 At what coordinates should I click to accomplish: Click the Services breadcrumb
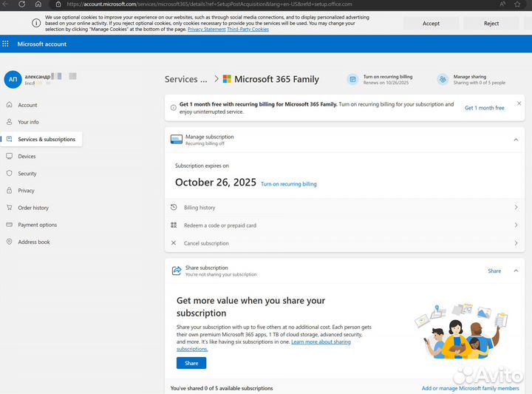[x=186, y=79]
